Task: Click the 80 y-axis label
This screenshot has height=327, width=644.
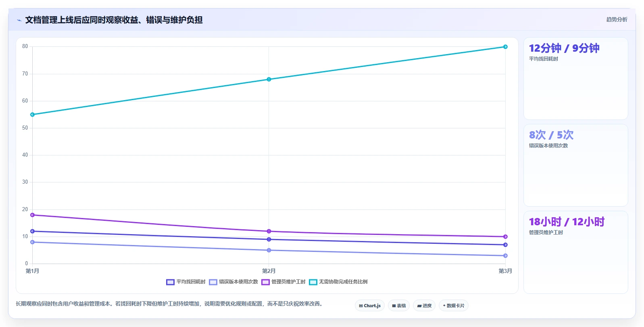Action: tap(25, 46)
